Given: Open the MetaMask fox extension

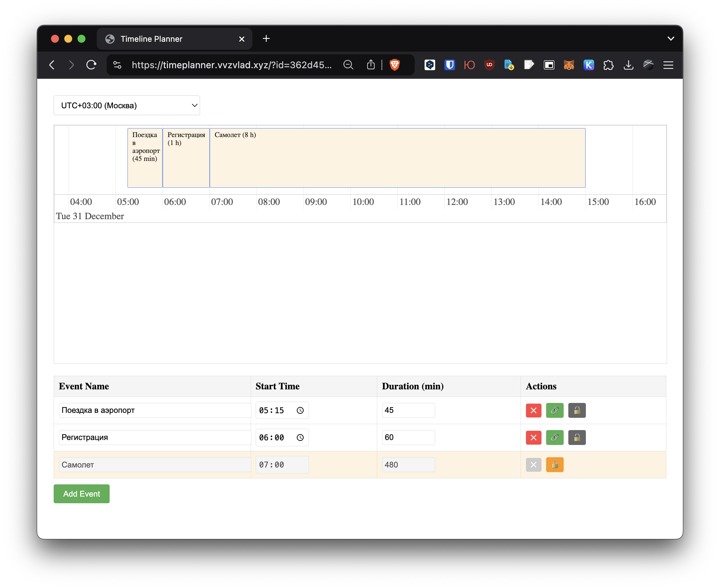Looking at the screenshot, I should click(569, 65).
